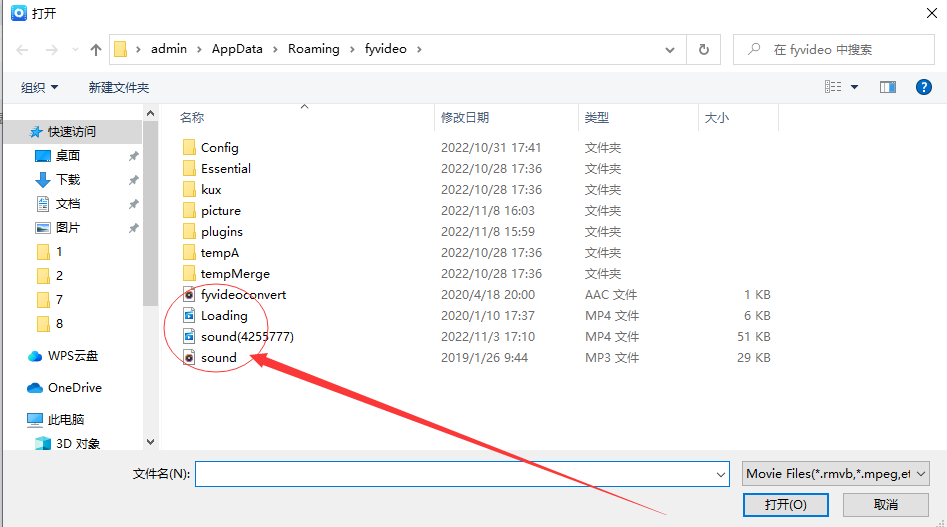Expand the 文件名 dropdown arrow
Viewport: 947px width, 527px height.
tap(721, 474)
